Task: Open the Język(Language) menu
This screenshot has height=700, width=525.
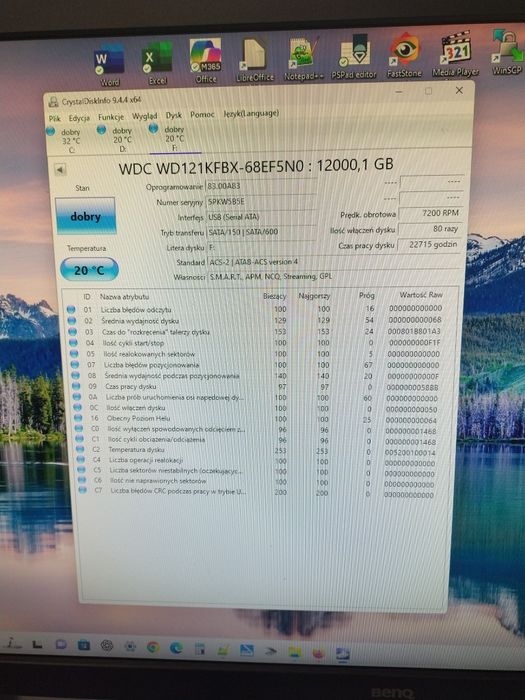Action: coord(251,113)
